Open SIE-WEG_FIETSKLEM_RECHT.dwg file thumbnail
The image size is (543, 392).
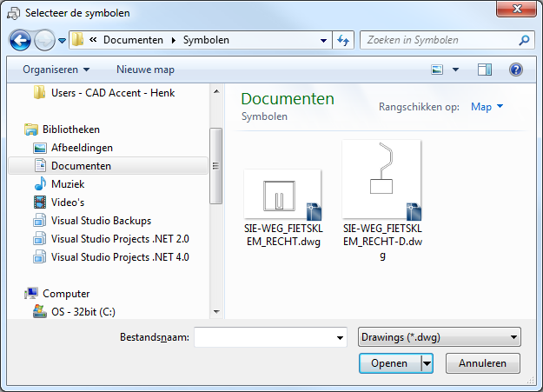point(282,194)
